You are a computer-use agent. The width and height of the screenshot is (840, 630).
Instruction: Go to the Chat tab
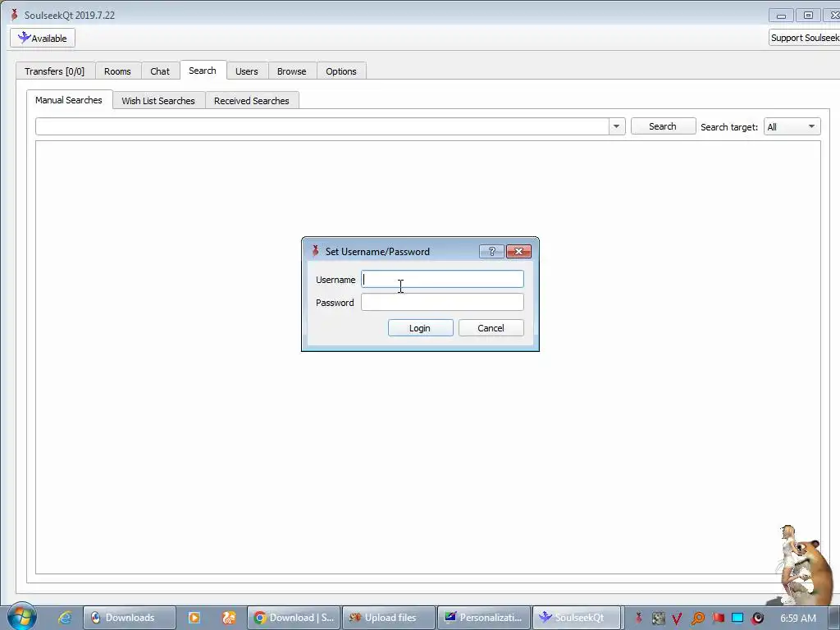(x=160, y=71)
